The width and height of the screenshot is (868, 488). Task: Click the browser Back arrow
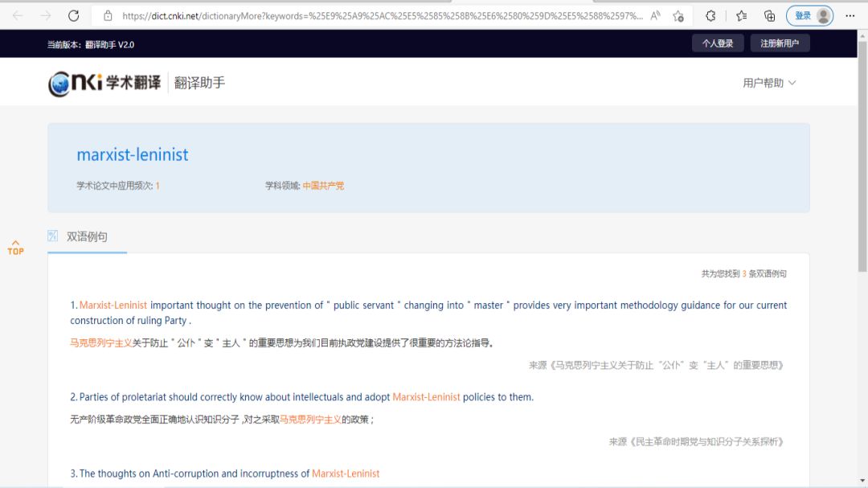tap(18, 15)
